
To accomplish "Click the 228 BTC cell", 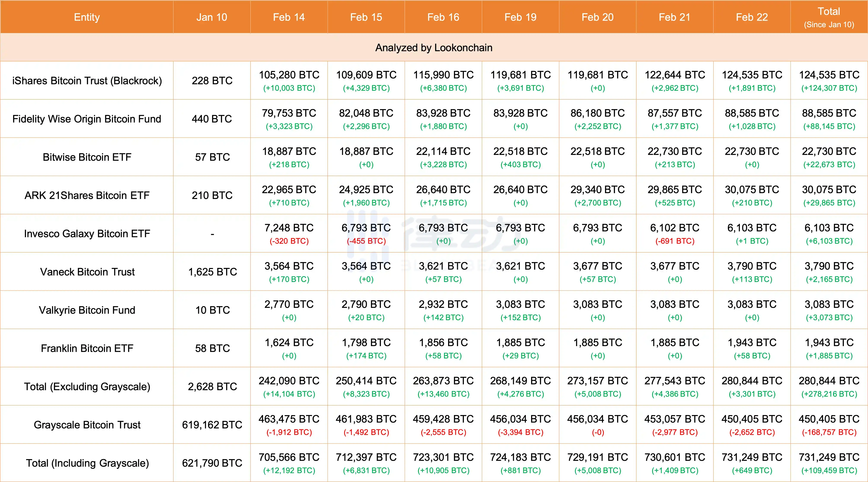I will coord(212,81).
